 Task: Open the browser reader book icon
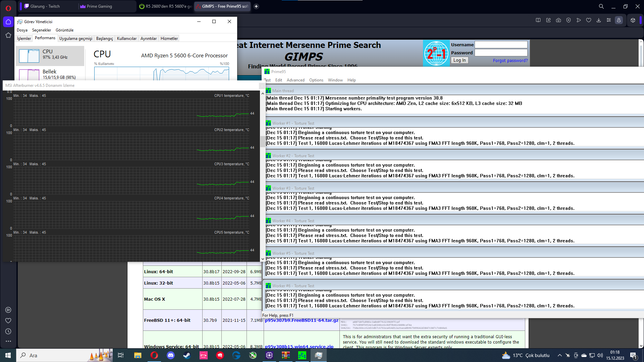(x=538, y=20)
